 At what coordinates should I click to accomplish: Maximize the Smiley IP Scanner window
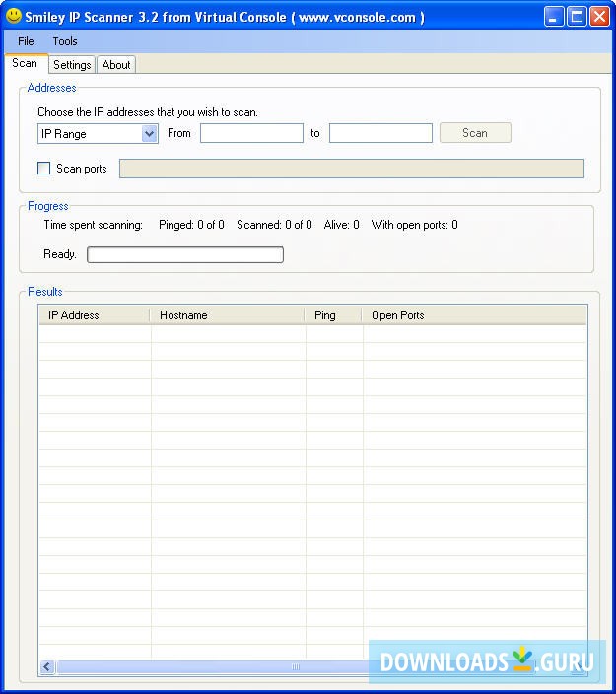577,17
